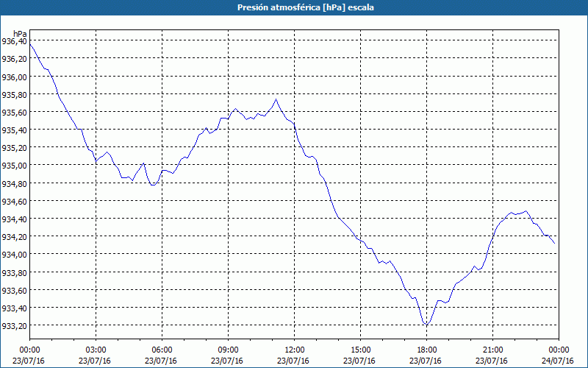Click the 934,80 axis value

(x=14, y=183)
